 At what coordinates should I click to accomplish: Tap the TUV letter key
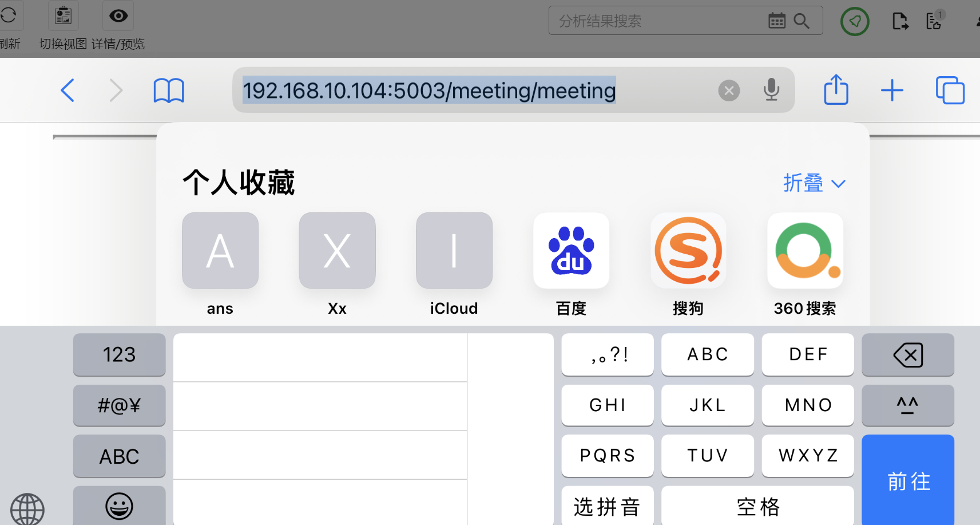pos(708,456)
